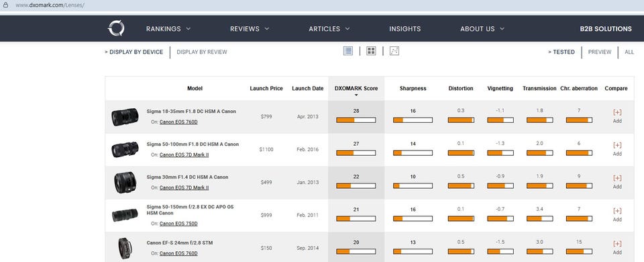Click the Sep. 2014 launch date
The height and width of the screenshot is (262, 644).
click(x=308, y=248)
